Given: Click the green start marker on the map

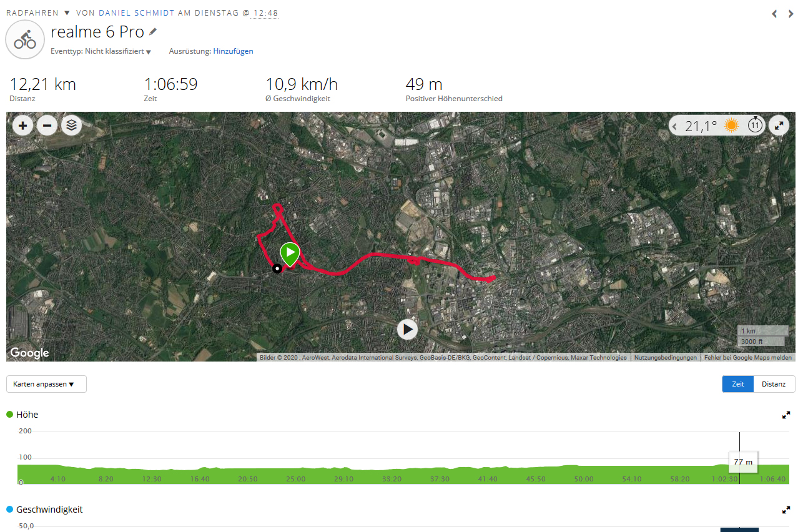Looking at the screenshot, I should pos(290,253).
